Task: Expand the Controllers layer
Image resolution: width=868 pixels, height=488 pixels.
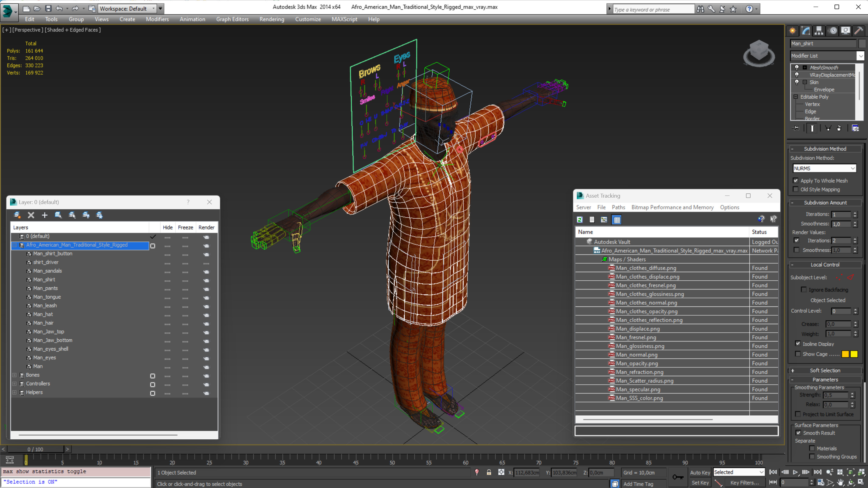Action: coord(15,384)
